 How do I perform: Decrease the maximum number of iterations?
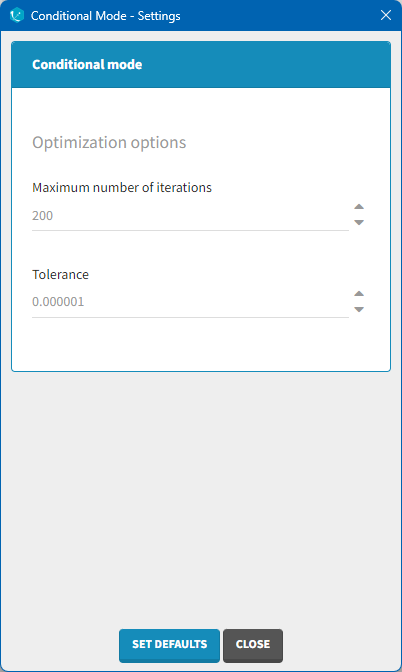point(359,222)
